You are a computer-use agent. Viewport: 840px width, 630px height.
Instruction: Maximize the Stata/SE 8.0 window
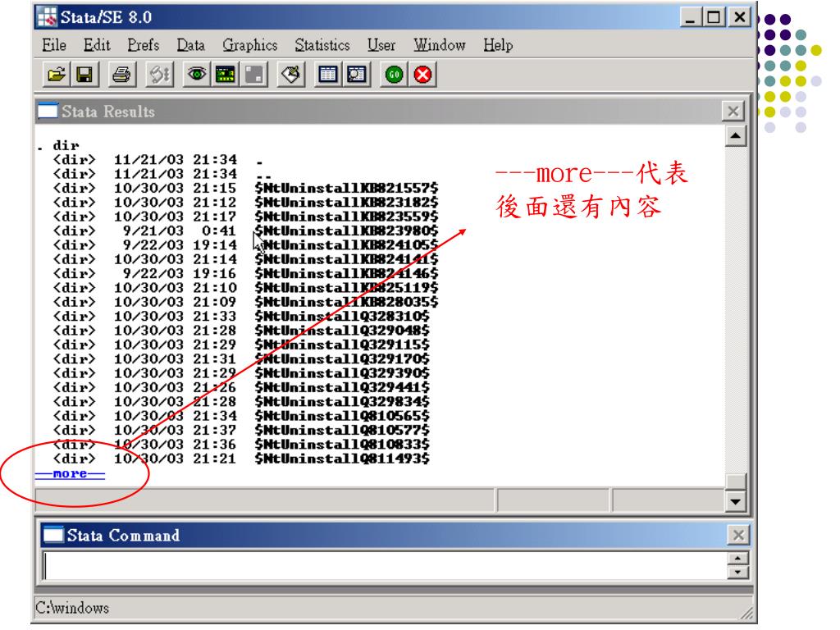click(x=714, y=17)
